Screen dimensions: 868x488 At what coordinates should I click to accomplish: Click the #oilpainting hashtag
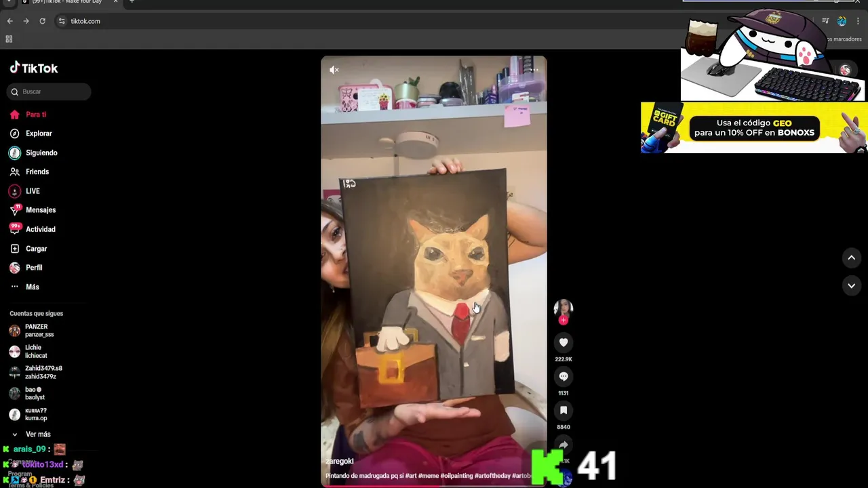456,476
